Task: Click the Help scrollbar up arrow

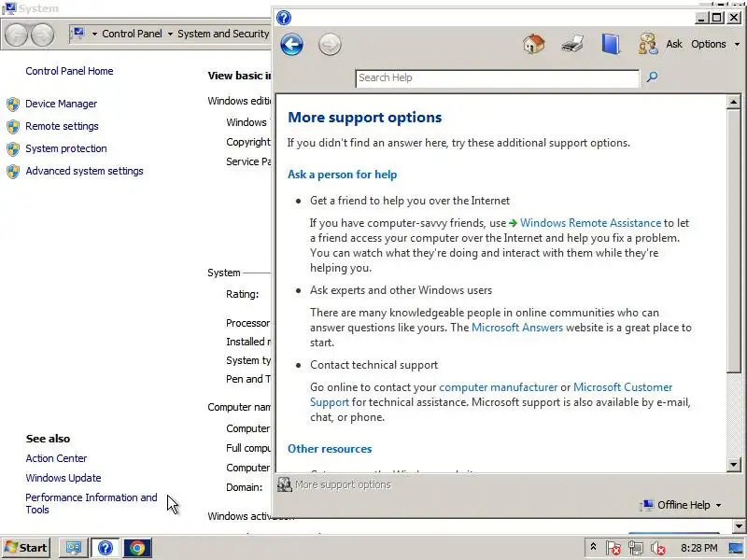Action: (733, 102)
